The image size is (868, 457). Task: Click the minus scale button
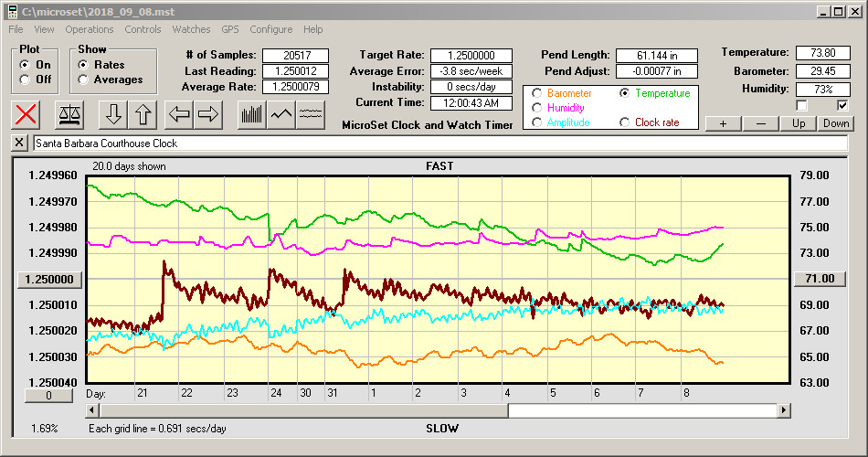click(760, 123)
